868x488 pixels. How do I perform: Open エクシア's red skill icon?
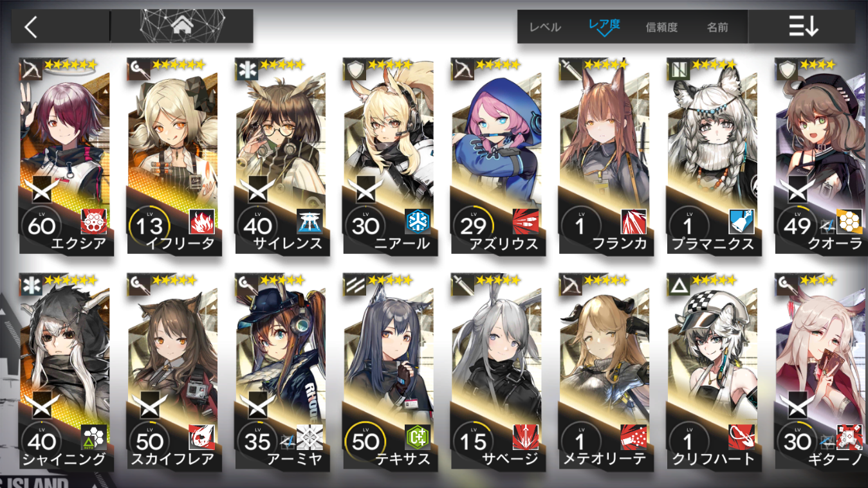[x=93, y=222]
